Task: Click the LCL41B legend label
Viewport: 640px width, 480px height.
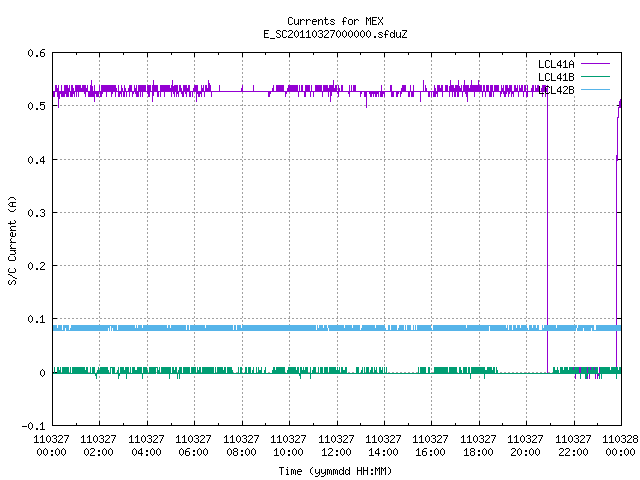Action: point(556,77)
